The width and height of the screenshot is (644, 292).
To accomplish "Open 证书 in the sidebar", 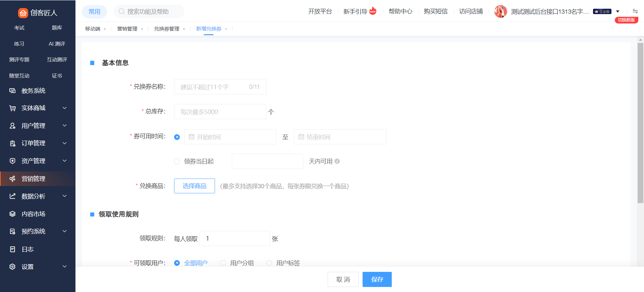I will tap(57, 76).
